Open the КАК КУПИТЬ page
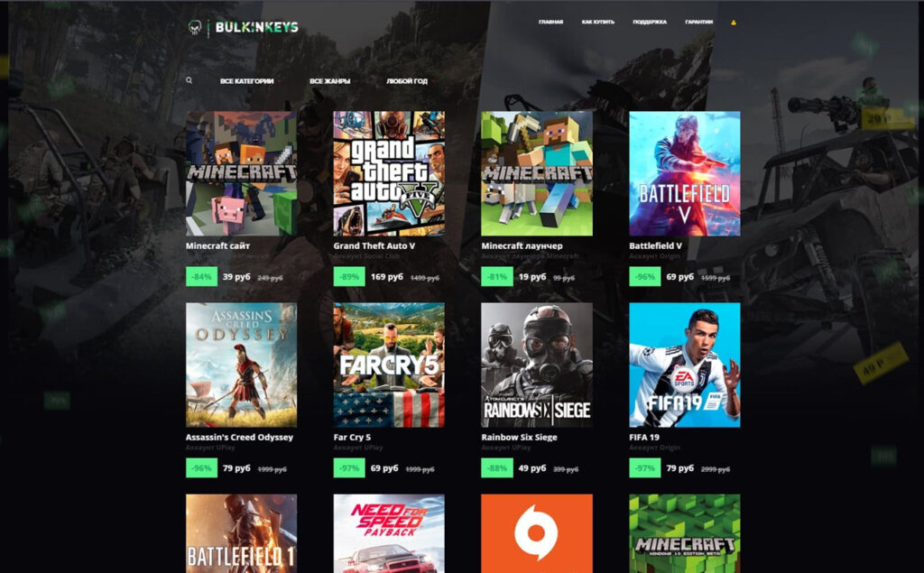This screenshot has height=573, width=924. click(598, 22)
